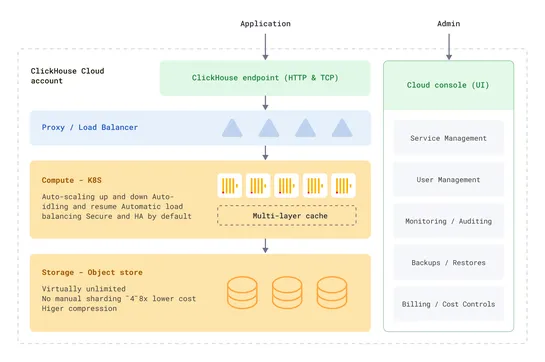Open Monitoring / Auditing card

click(x=448, y=221)
